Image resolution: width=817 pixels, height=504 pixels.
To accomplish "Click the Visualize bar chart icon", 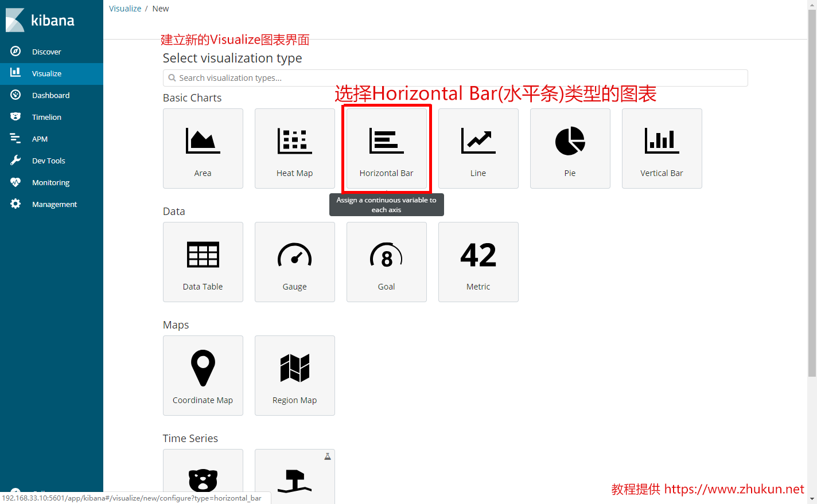I will click(x=15, y=73).
